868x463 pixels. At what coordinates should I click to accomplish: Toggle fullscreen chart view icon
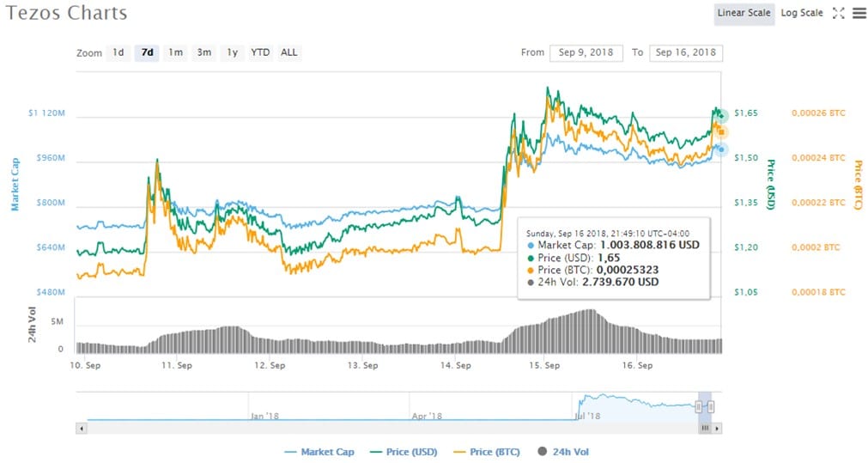point(839,13)
